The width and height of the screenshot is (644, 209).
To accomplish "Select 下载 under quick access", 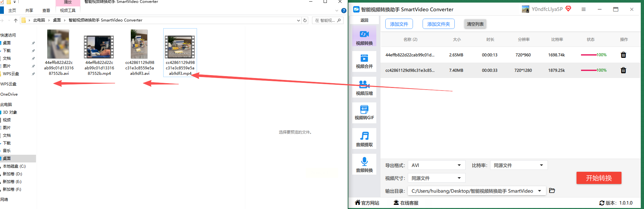I will [x=7, y=51].
